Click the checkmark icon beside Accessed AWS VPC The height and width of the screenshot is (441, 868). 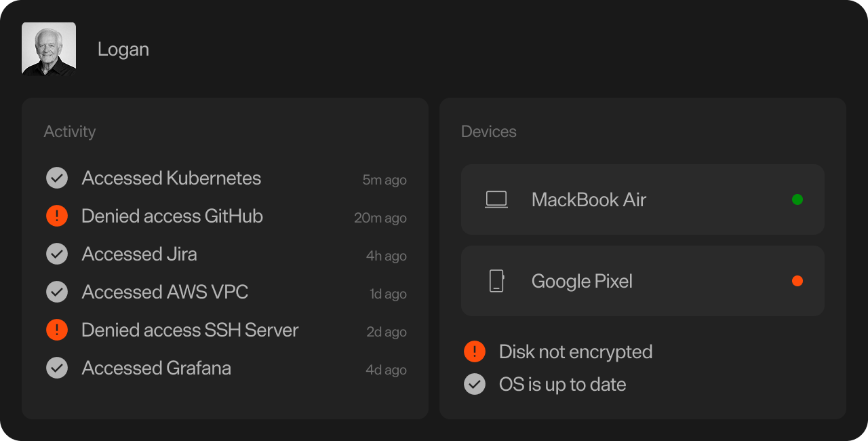(57, 292)
